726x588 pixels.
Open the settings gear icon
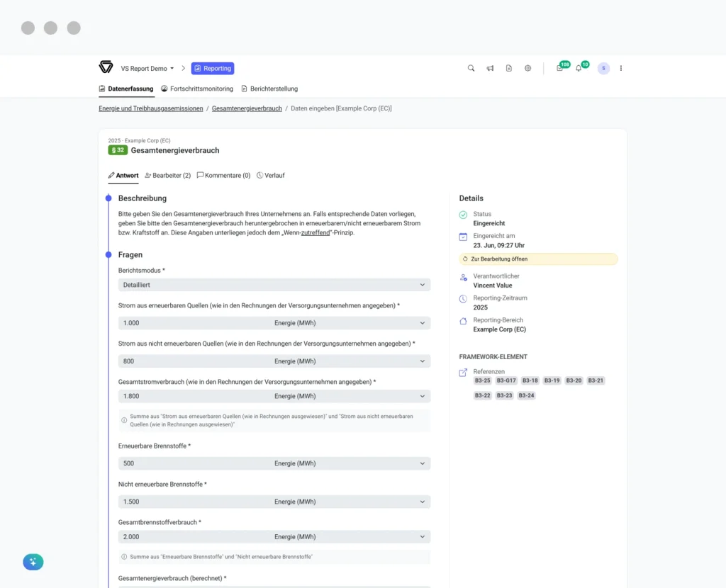(x=527, y=69)
